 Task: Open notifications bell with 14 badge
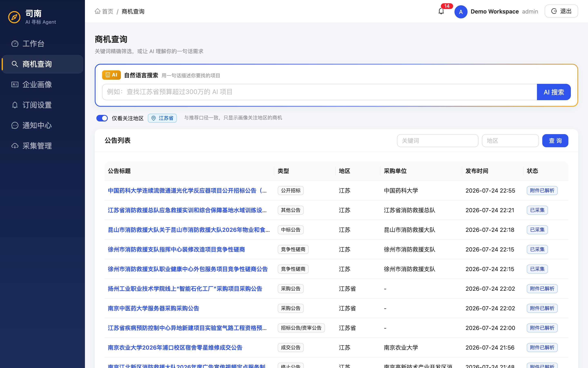[441, 11]
